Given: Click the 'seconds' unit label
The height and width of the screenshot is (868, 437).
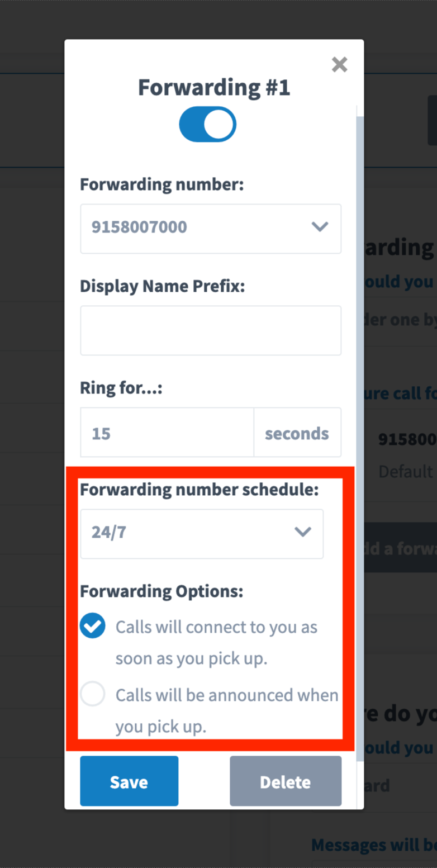Looking at the screenshot, I should tap(297, 432).
